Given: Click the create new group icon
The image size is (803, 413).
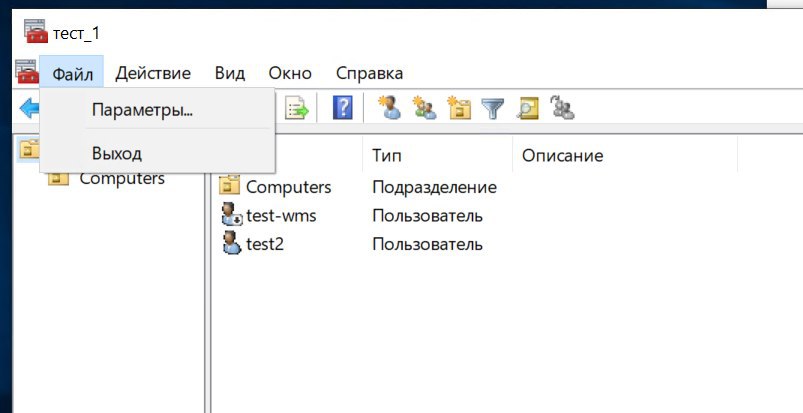Looking at the screenshot, I should [424, 108].
